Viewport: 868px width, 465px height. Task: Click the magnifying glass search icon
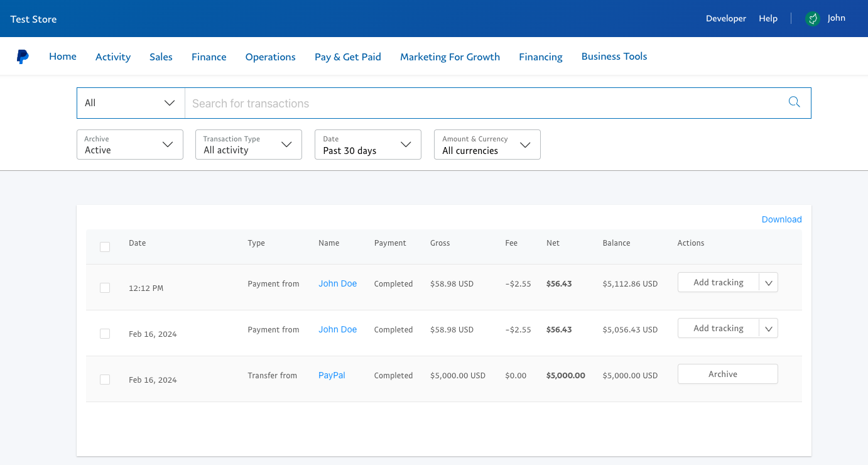coord(794,102)
